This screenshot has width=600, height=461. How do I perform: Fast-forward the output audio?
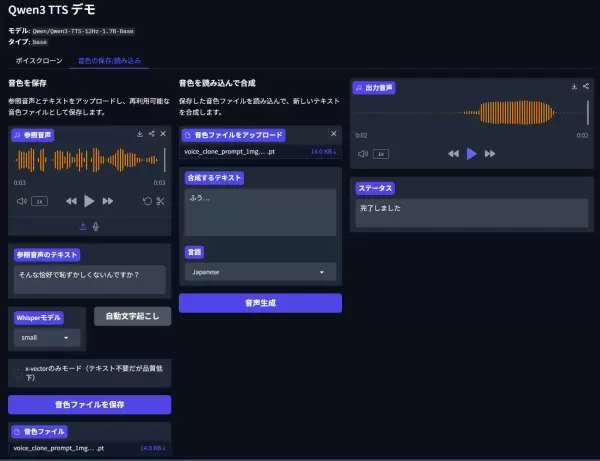point(490,154)
